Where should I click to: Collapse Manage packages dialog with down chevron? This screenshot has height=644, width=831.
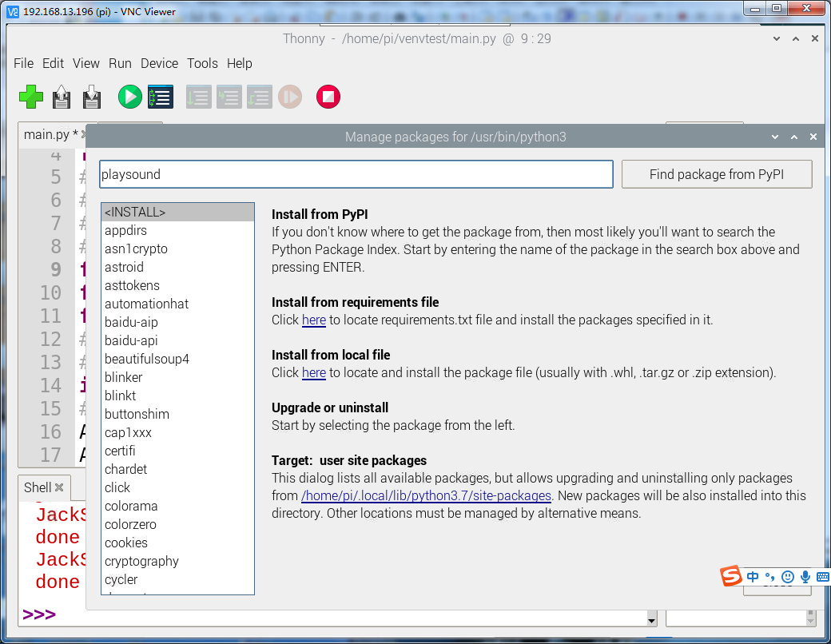tap(775, 137)
